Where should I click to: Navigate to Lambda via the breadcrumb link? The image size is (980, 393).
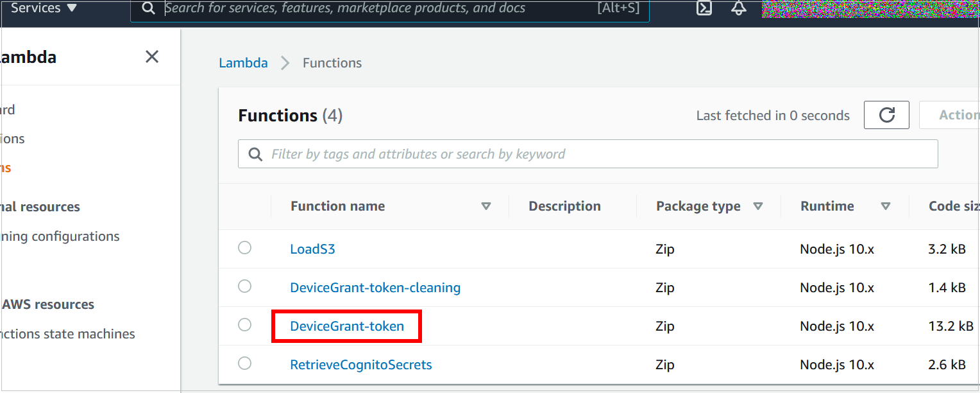pyautogui.click(x=243, y=62)
